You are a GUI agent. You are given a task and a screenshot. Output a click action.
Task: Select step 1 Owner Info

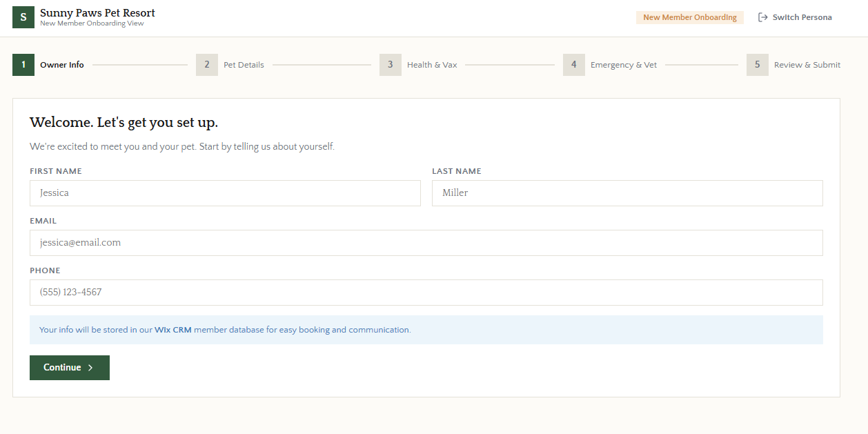[48, 65]
